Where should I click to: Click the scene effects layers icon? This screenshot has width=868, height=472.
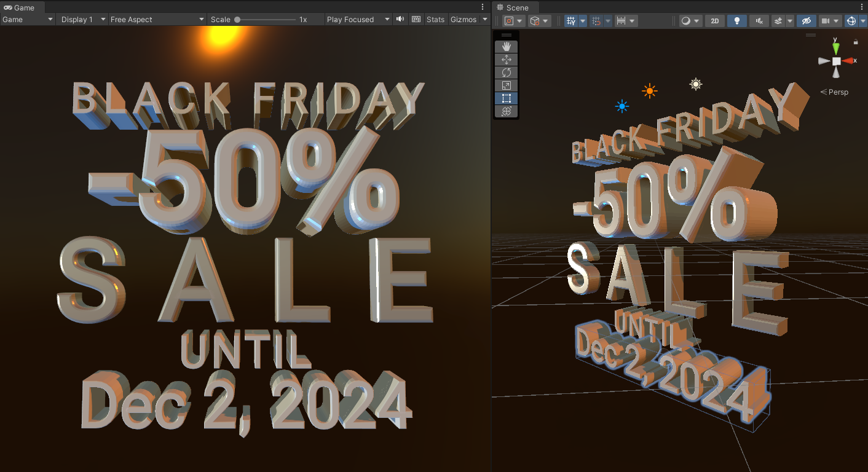click(x=778, y=21)
